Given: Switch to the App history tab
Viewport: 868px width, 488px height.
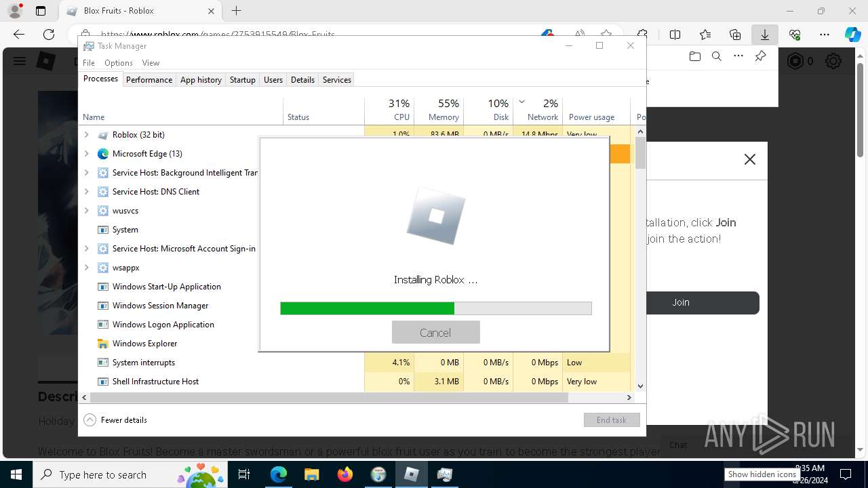Looking at the screenshot, I should [x=201, y=79].
